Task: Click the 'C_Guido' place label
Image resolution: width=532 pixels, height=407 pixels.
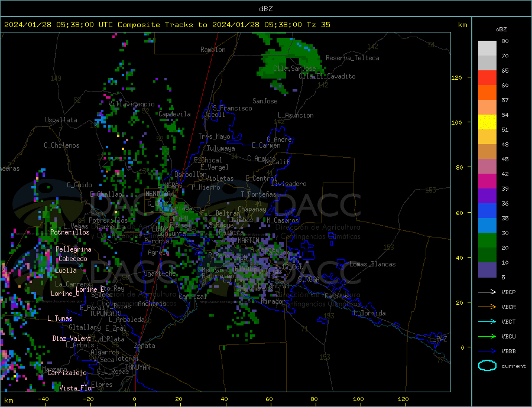Action: [x=79, y=185]
